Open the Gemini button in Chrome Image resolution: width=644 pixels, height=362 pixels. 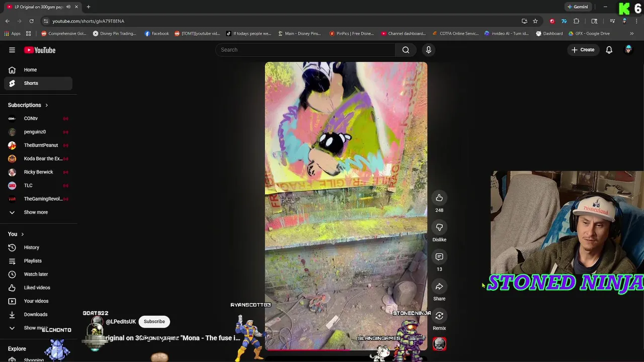point(578,7)
